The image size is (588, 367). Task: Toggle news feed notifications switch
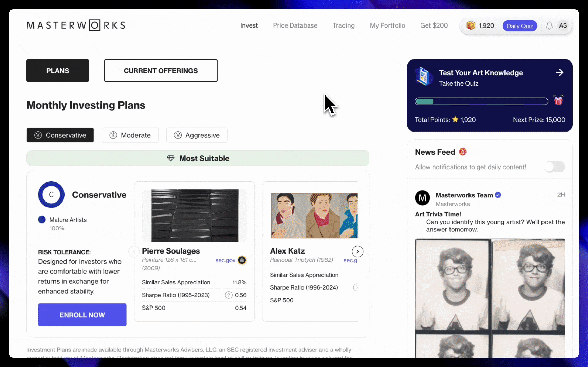click(554, 167)
